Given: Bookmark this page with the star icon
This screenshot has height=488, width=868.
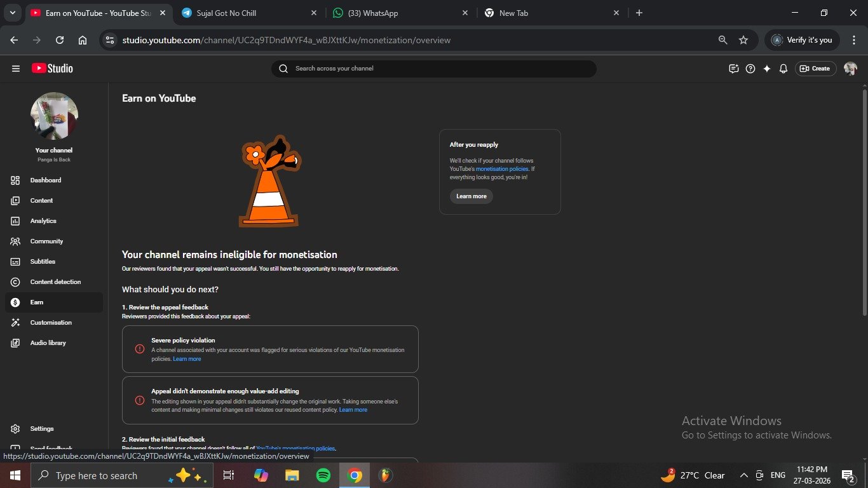Looking at the screenshot, I should point(743,40).
